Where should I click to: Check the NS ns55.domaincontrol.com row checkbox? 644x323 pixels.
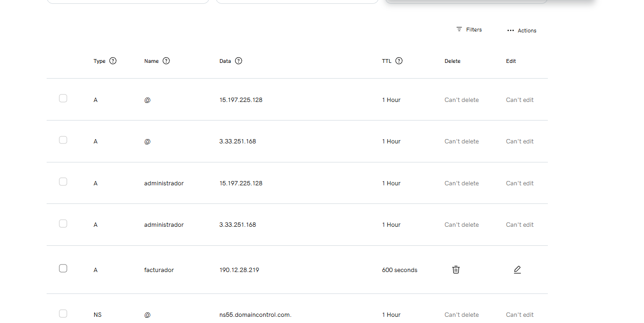(x=63, y=313)
